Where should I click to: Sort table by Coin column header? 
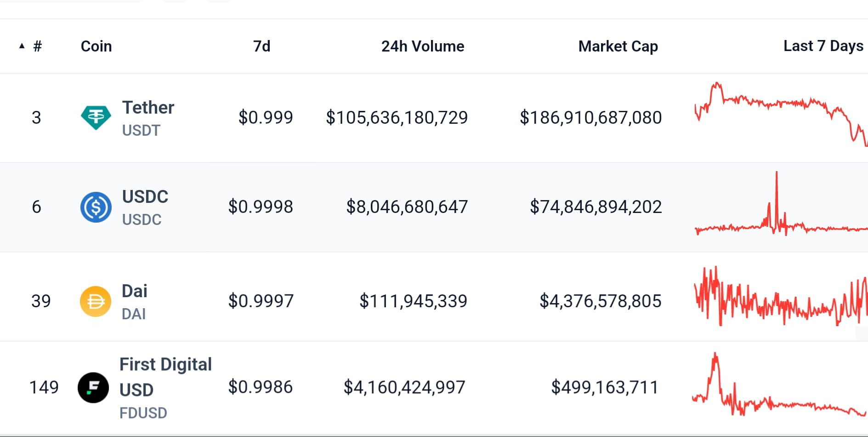click(96, 46)
